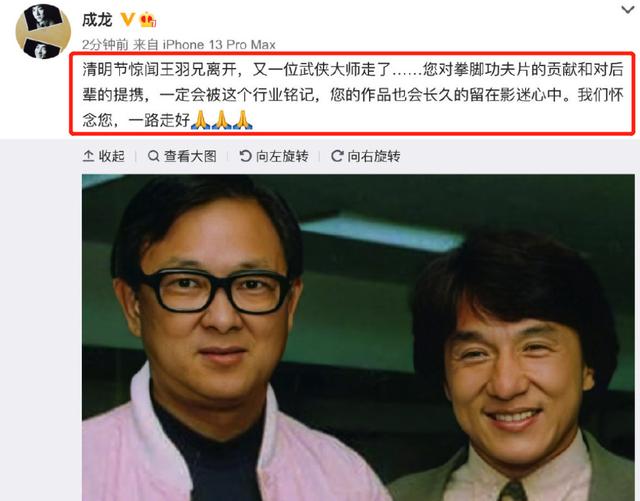Click the clockwise rotate arrow icon
Screen dimensions: 640x501
(x=337, y=156)
